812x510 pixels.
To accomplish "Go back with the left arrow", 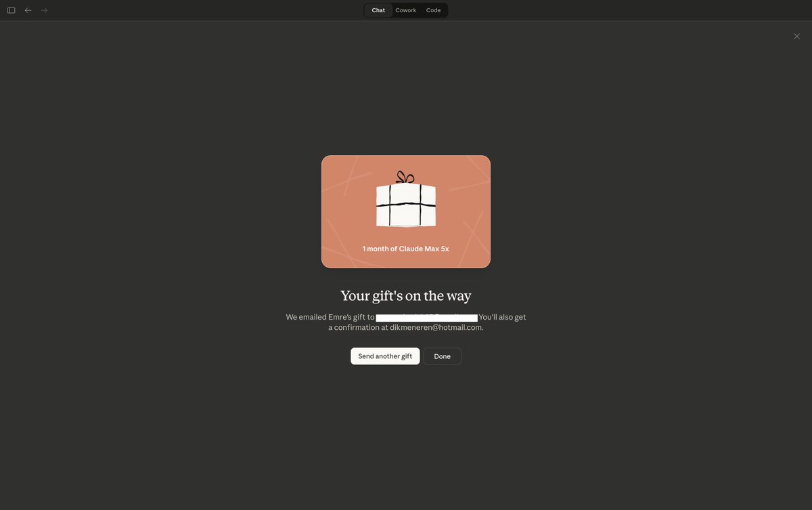I will click(28, 10).
